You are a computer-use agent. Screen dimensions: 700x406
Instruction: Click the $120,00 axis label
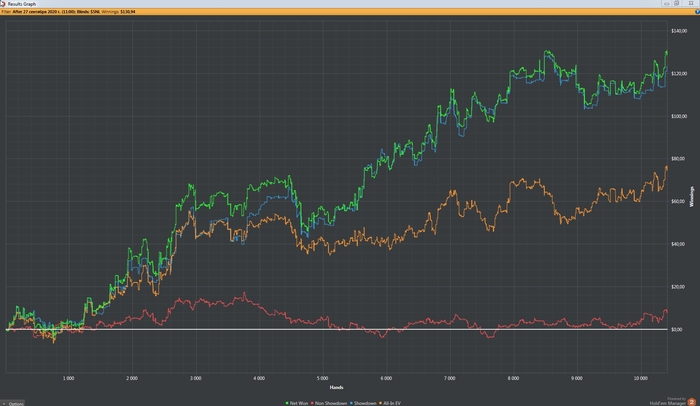pyautogui.click(x=679, y=73)
